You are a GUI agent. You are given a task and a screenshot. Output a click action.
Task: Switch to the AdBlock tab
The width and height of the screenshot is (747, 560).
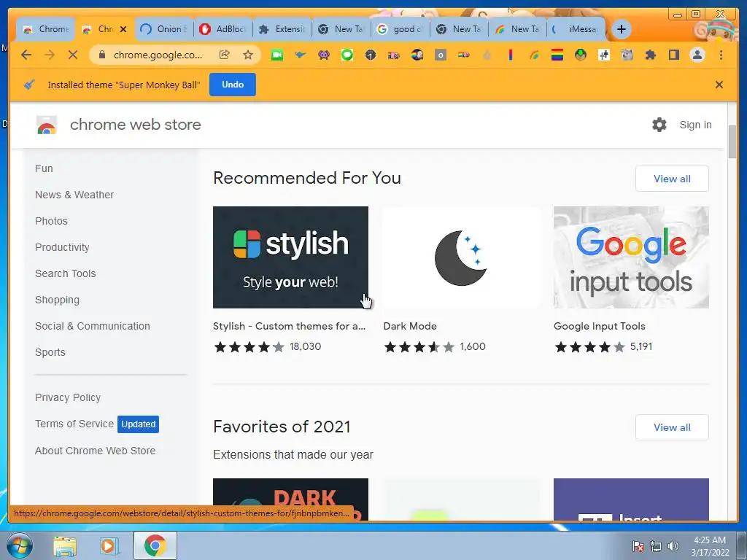[222, 29]
